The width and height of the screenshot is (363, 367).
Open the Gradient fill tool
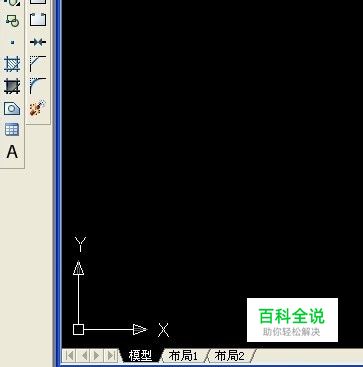[x=12, y=86]
